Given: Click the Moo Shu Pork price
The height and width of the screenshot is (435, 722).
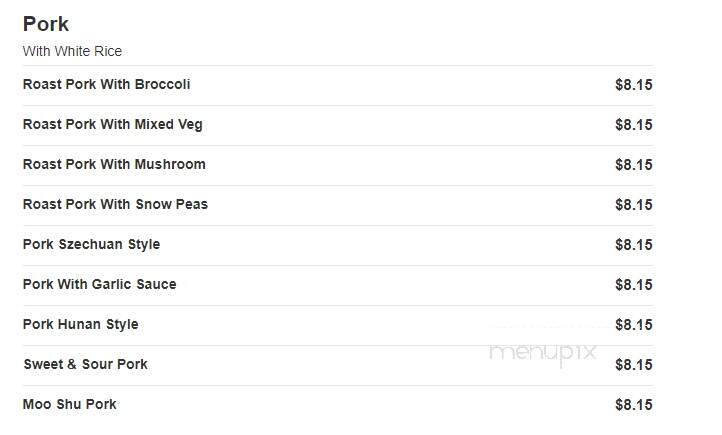Looking at the screenshot, I should (634, 405).
